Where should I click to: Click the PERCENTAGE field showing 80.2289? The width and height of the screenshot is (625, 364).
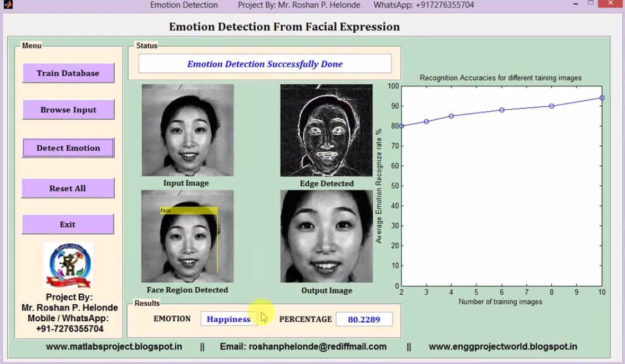(364, 319)
